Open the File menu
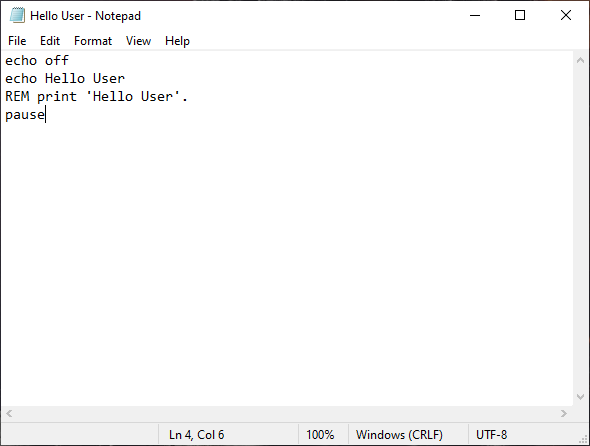This screenshot has width=590, height=446. (x=17, y=41)
